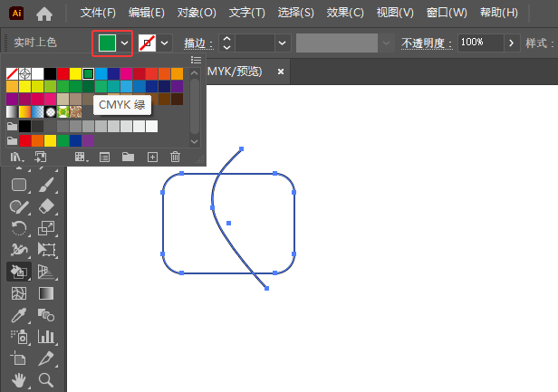Open the swatches panel menu icon
Viewport: 558px width, 392px height.
click(x=196, y=60)
